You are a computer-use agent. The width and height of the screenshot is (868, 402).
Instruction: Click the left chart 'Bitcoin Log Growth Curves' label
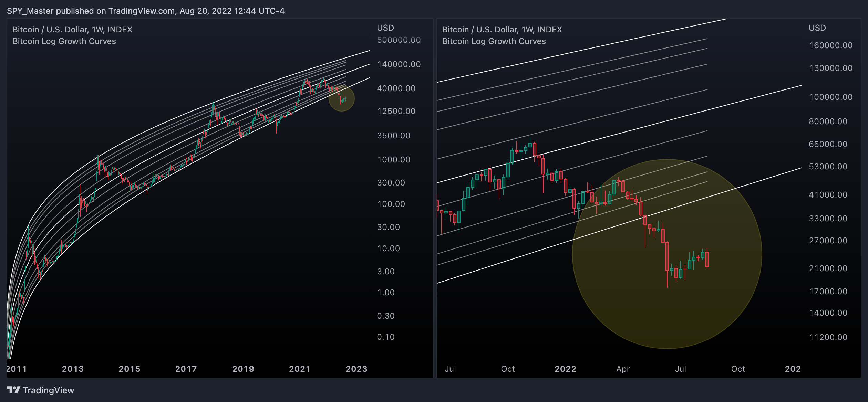[64, 41]
